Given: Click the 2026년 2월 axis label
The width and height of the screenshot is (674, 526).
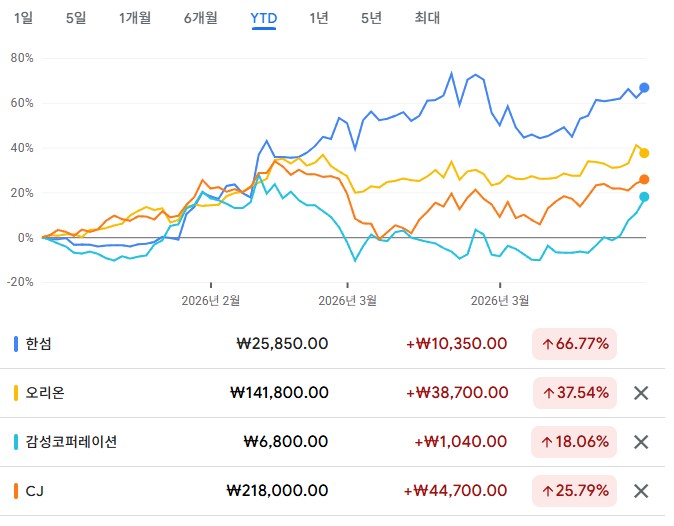Looking at the screenshot, I should pos(211,301).
